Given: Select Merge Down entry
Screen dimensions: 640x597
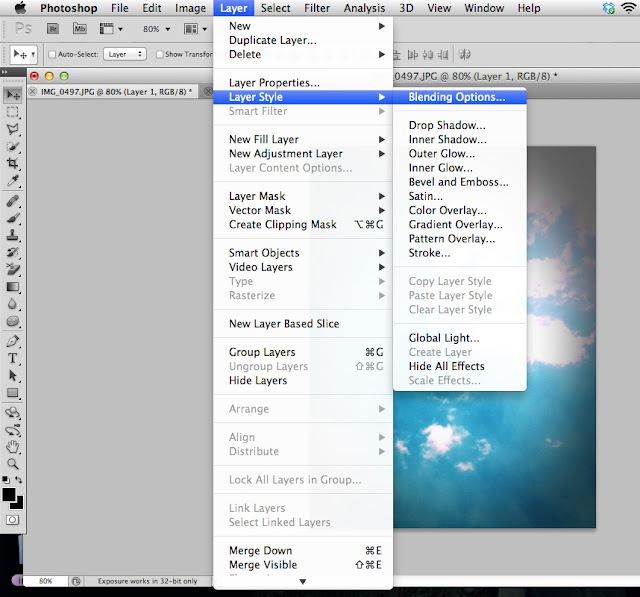Looking at the screenshot, I should [x=303, y=550].
